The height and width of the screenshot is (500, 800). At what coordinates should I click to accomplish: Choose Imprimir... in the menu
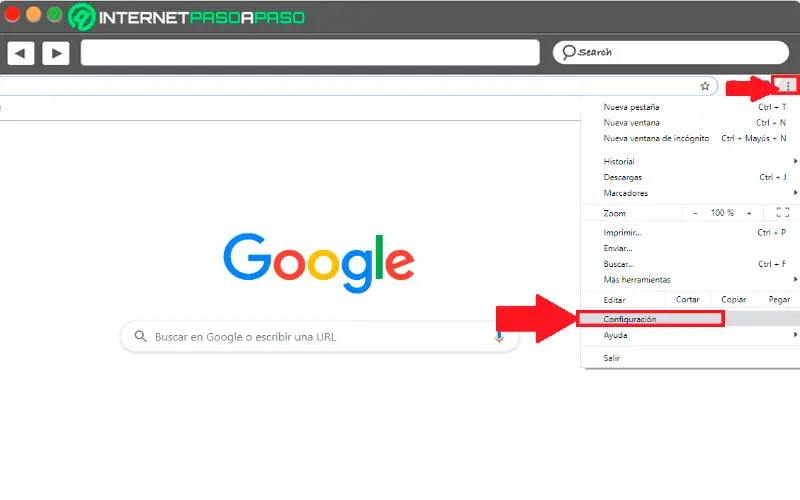coord(691,233)
